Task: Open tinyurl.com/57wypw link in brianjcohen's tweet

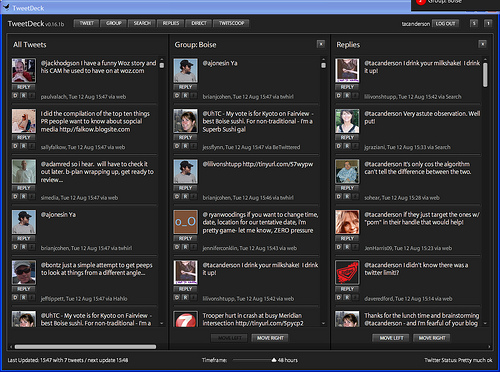Action: click(x=278, y=164)
